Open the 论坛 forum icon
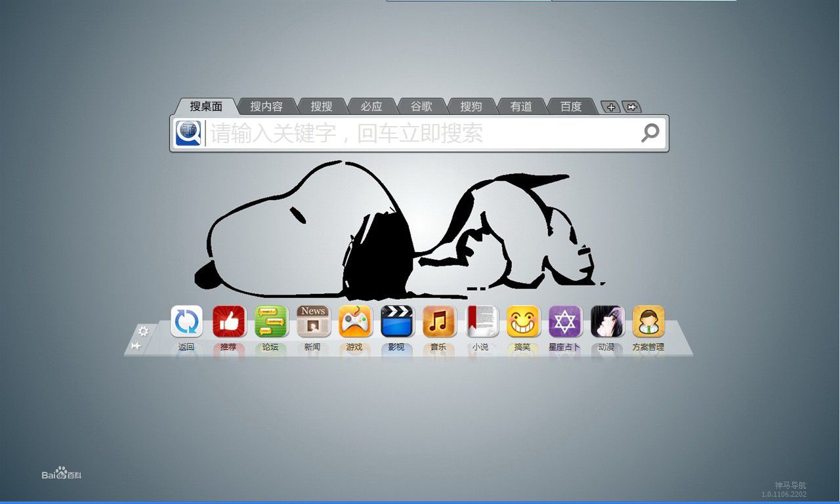This screenshot has height=504, width=840. 270,322
